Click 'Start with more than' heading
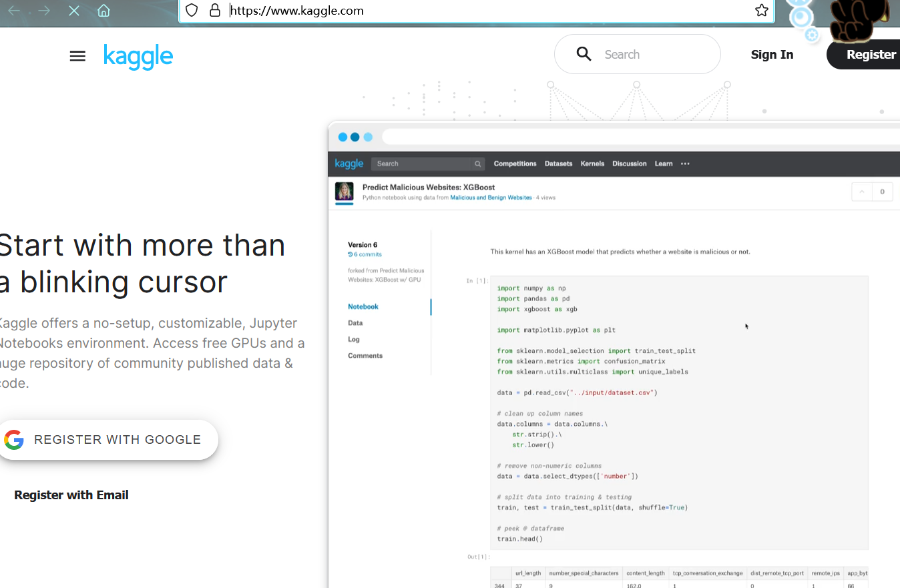This screenshot has height=588, width=900. pos(142,246)
